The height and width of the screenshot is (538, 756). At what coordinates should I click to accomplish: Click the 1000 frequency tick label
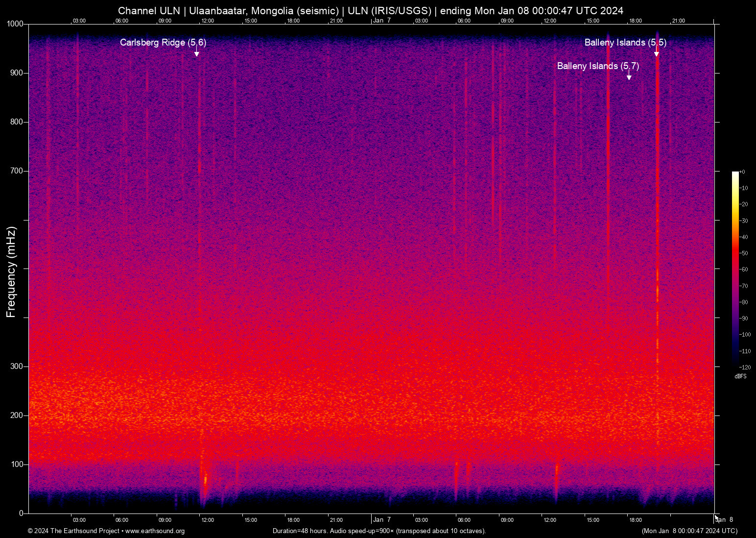point(15,24)
